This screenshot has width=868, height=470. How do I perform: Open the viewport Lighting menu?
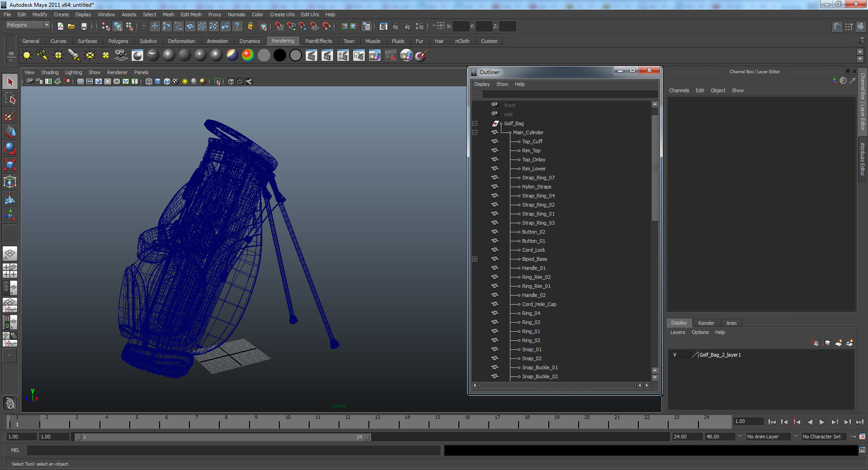[73, 72]
